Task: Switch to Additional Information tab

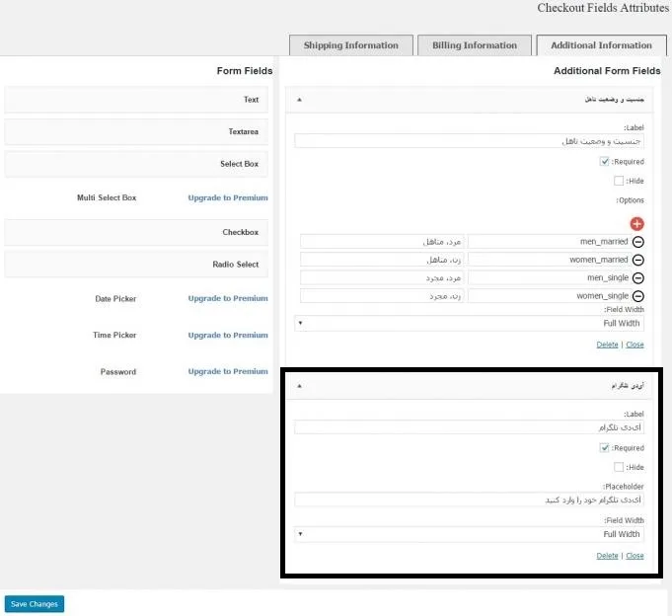Action: (601, 45)
